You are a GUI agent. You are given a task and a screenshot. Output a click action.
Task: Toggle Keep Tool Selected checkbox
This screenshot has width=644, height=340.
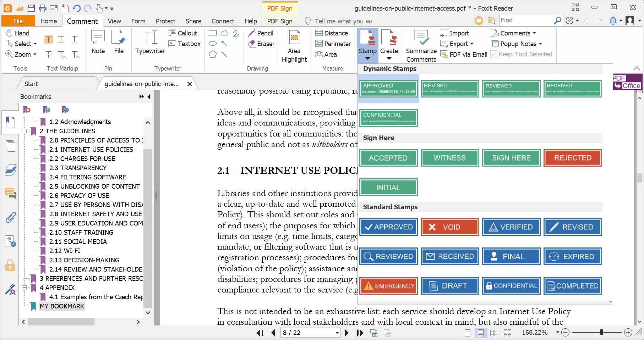click(493, 54)
